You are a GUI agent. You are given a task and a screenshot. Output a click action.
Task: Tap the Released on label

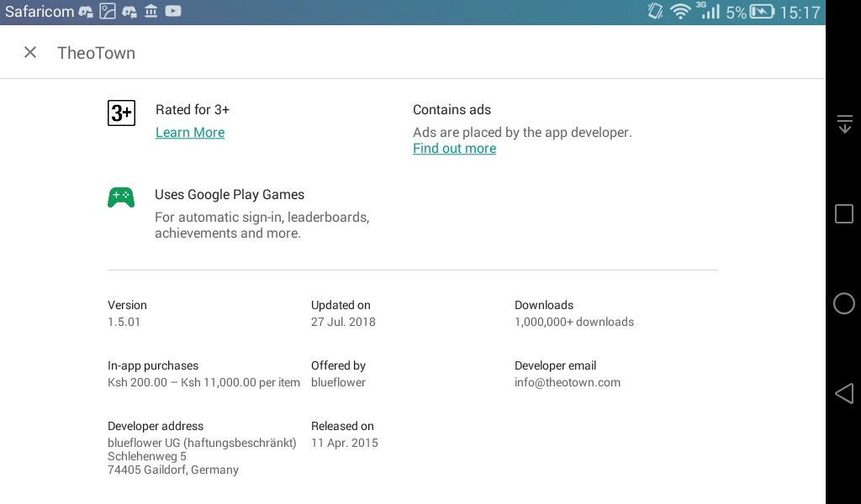pos(342,426)
